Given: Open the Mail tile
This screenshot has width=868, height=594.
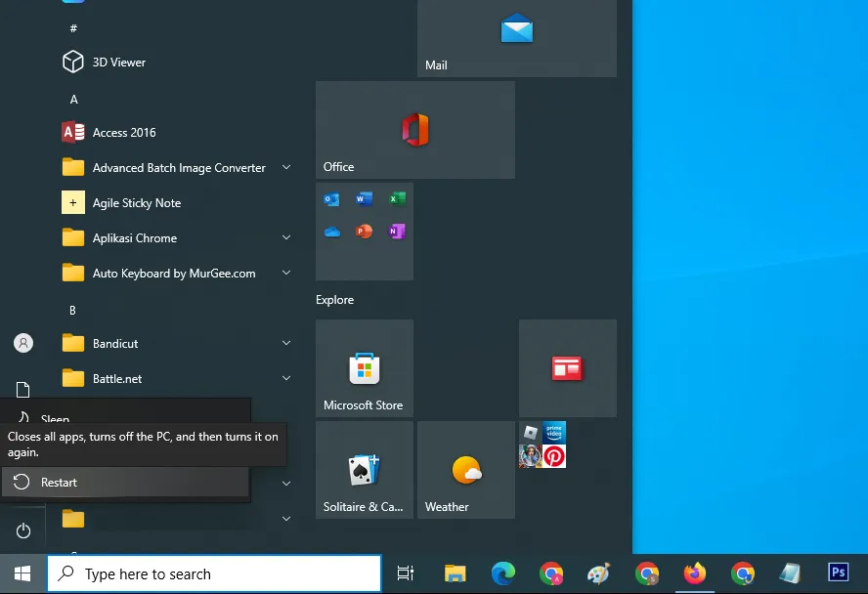Looking at the screenshot, I should (x=516, y=38).
